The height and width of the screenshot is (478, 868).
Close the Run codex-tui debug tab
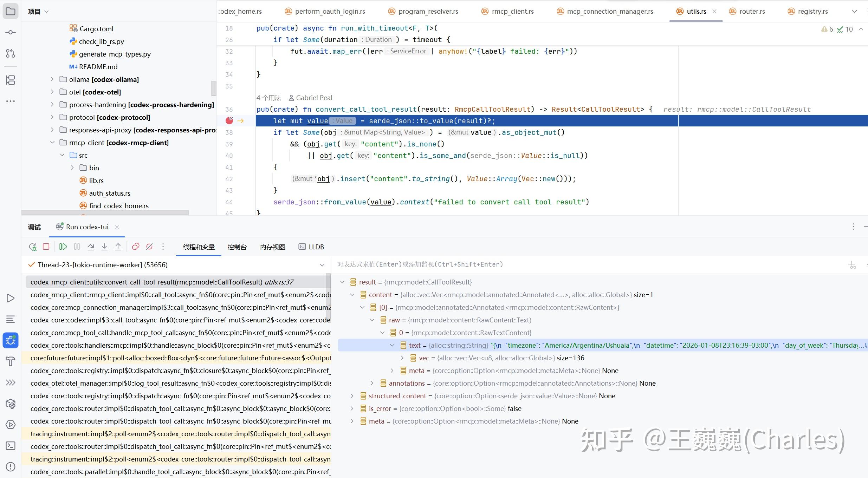pyautogui.click(x=117, y=227)
